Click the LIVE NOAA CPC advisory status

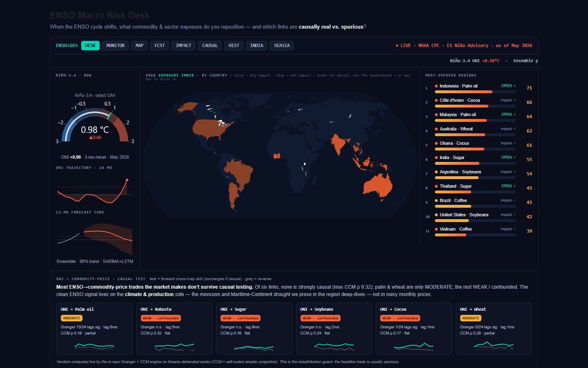pos(464,45)
